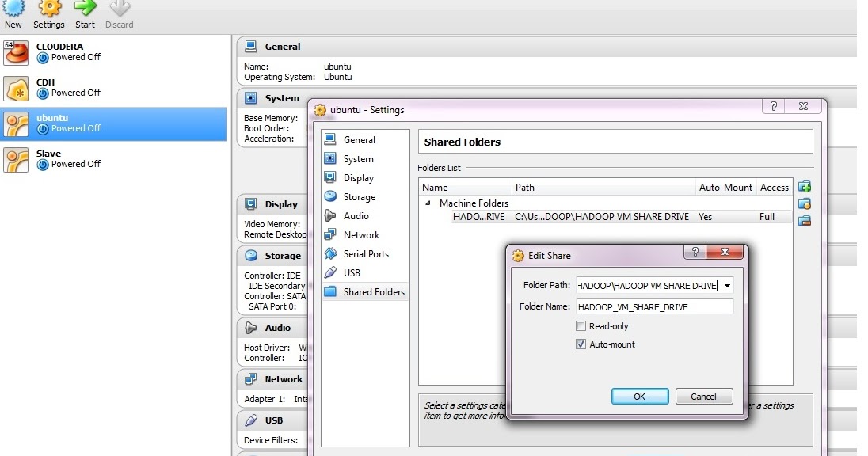
Task: Click the System chip icon in details pane
Action: pos(251,98)
